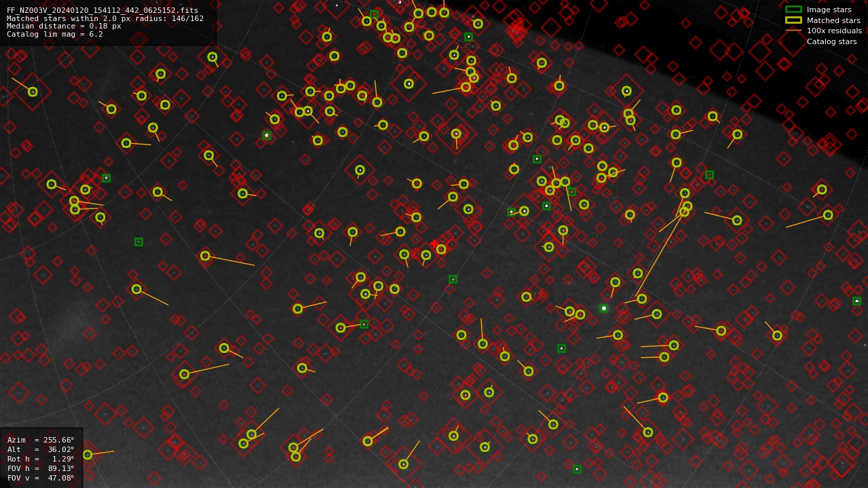Select the 'Image stars' legend label
The height and width of the screenshot is (488, 868).
(829, 10)
